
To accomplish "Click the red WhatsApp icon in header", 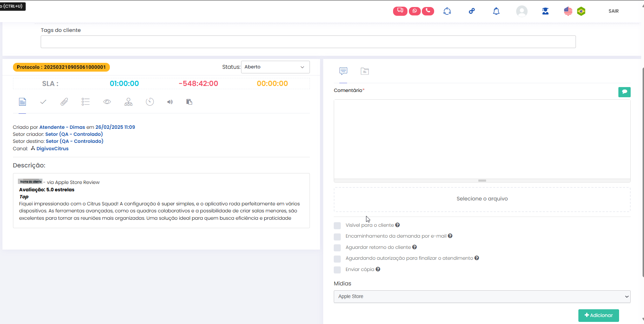I will coord(414,11).
